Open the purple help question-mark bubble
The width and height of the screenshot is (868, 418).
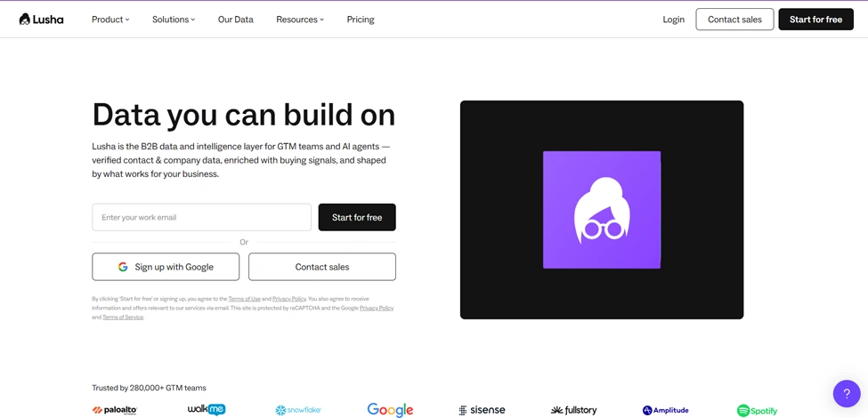point(847,394)
